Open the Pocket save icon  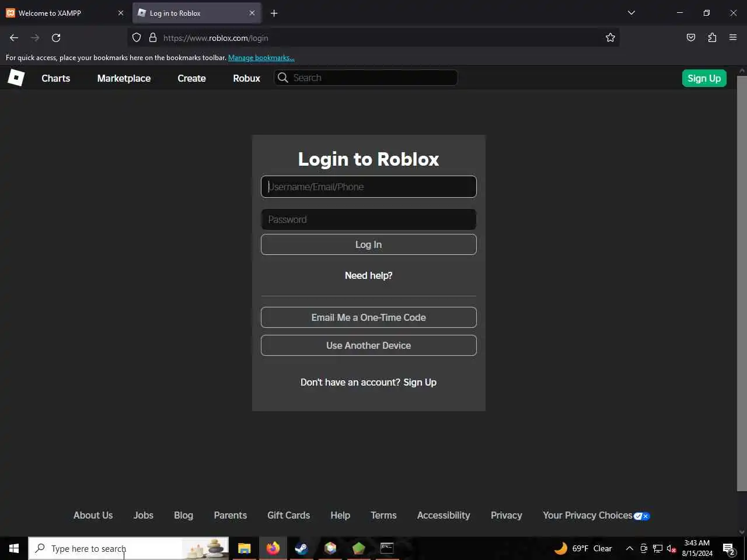pos(691,38)
